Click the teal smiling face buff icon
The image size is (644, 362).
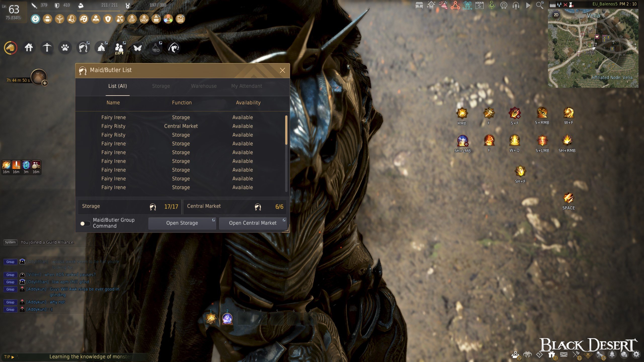35,19
